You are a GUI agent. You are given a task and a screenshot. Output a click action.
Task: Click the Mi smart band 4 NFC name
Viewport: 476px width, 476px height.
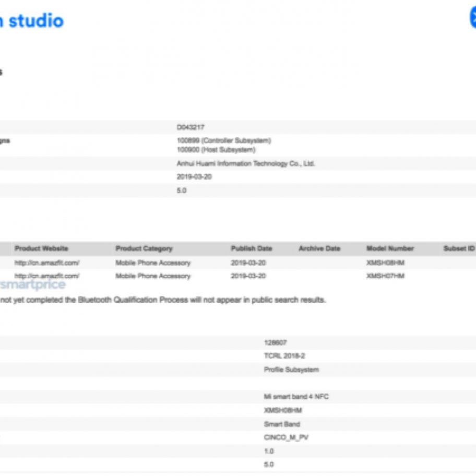pyautogui.click(x=296, y=397)
